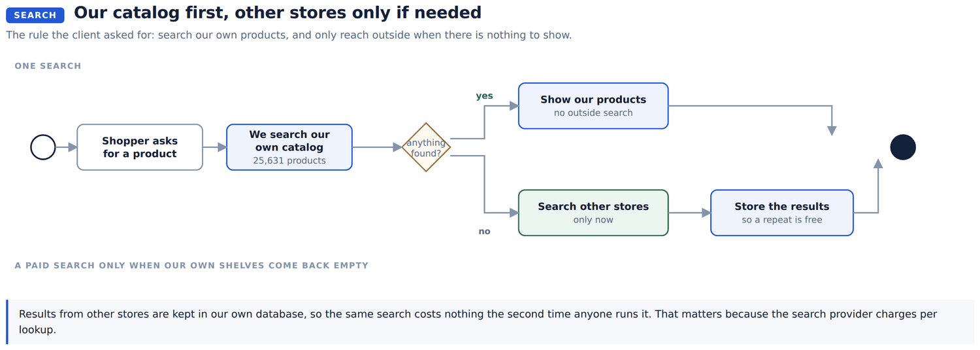980x350 pixels.
Task: Click the 'Show our products' step box
Action: pyautogui.click(x=593, y=106)
